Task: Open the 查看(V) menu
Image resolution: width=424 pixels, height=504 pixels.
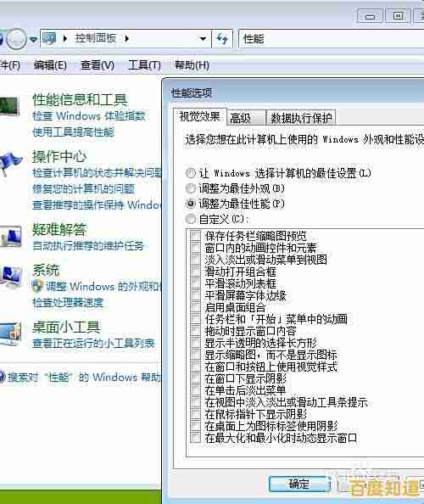Action: (x=98, y=65)
